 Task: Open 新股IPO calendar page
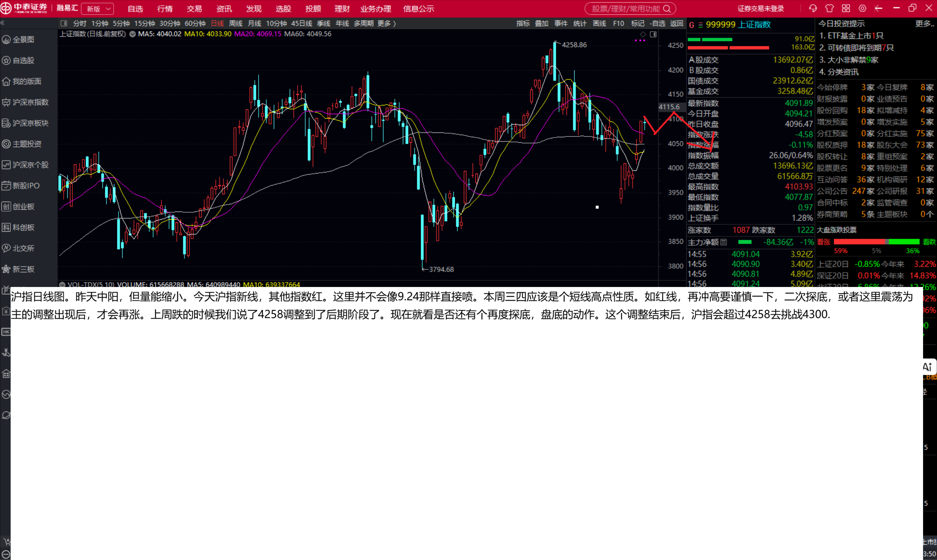click(x=21, y=186)
